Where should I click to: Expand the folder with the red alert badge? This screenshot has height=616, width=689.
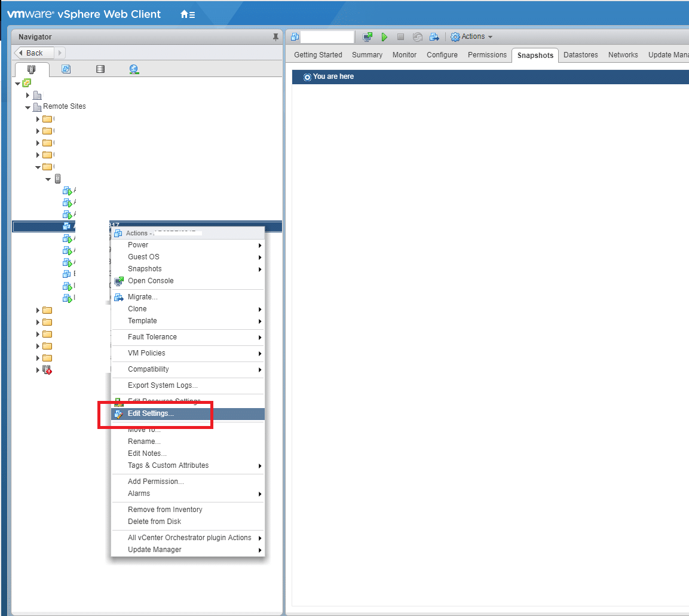38,370
